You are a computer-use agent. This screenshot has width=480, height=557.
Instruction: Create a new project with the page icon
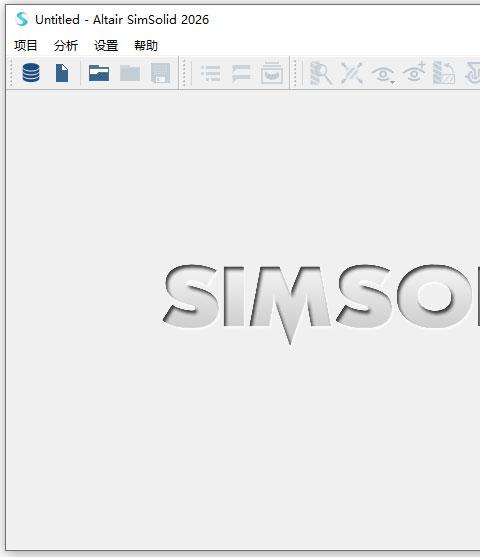click(x=62, y=73)
